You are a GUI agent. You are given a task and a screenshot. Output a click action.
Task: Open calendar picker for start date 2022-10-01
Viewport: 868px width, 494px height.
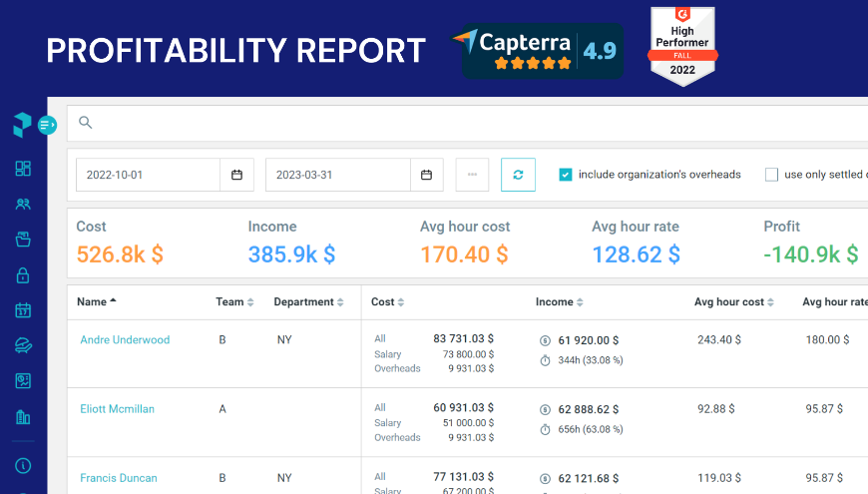[236, 175]
